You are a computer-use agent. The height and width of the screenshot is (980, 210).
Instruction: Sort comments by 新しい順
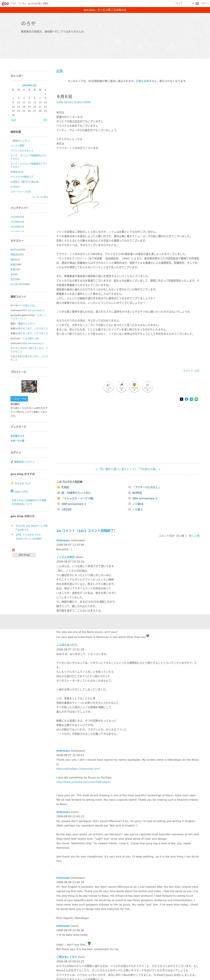[x=194, y=536]
